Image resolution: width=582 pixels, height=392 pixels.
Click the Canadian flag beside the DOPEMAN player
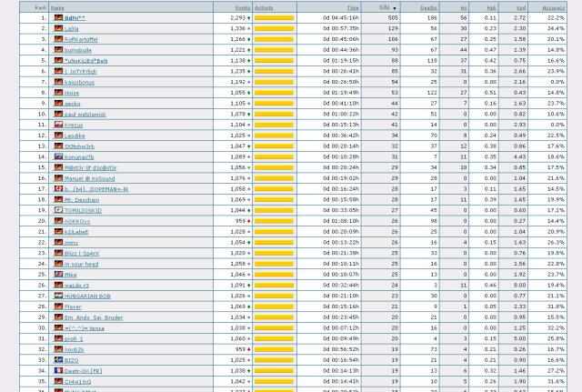tap(59, 188)
